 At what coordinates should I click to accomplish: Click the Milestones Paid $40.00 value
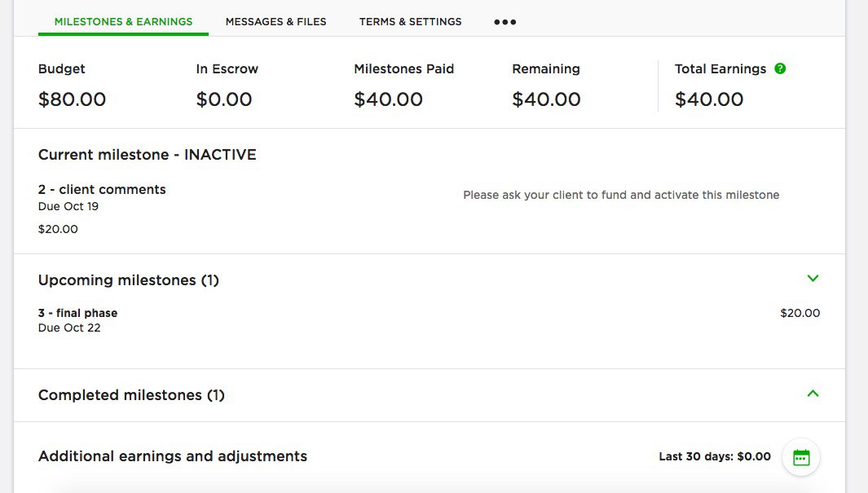click(x=388, y=99)
